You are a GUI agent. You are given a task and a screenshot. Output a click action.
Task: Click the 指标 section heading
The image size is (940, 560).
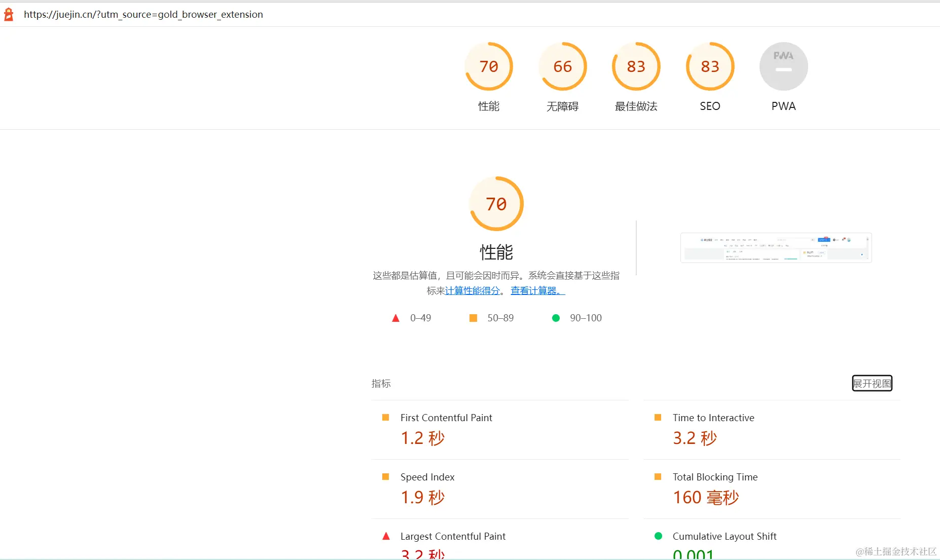click(381, 384)
